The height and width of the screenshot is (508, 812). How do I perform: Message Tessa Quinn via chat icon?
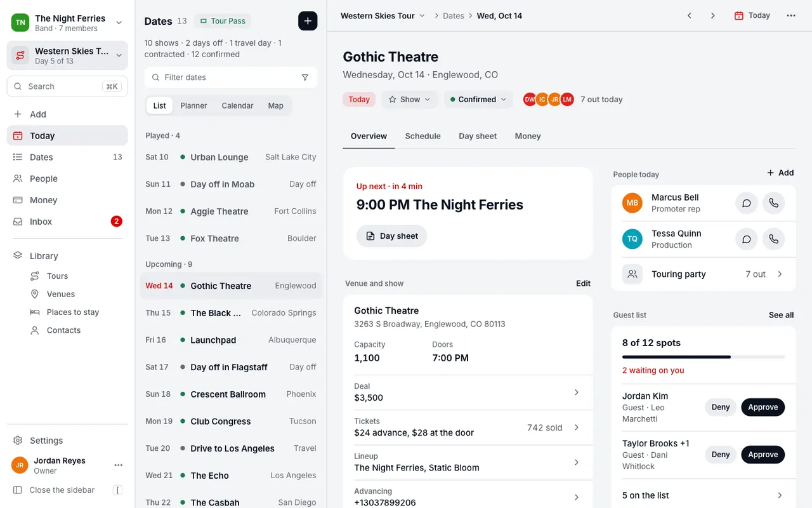(x=747, y=239)
